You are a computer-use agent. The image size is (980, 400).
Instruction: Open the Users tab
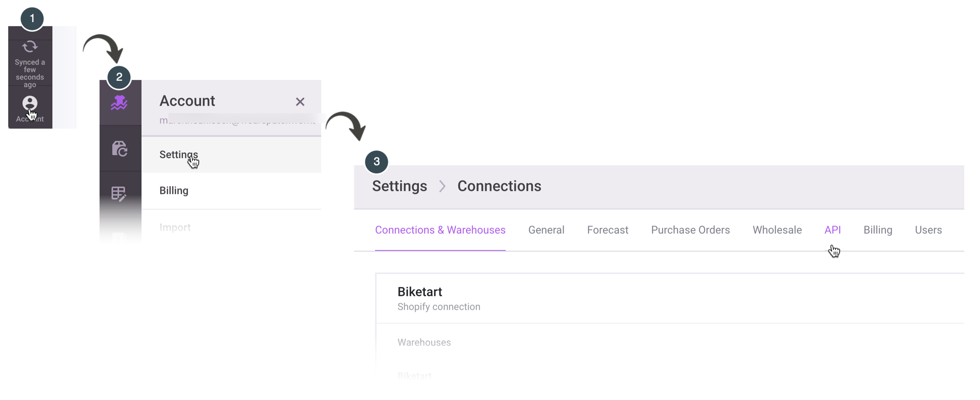tap(928, 230)
